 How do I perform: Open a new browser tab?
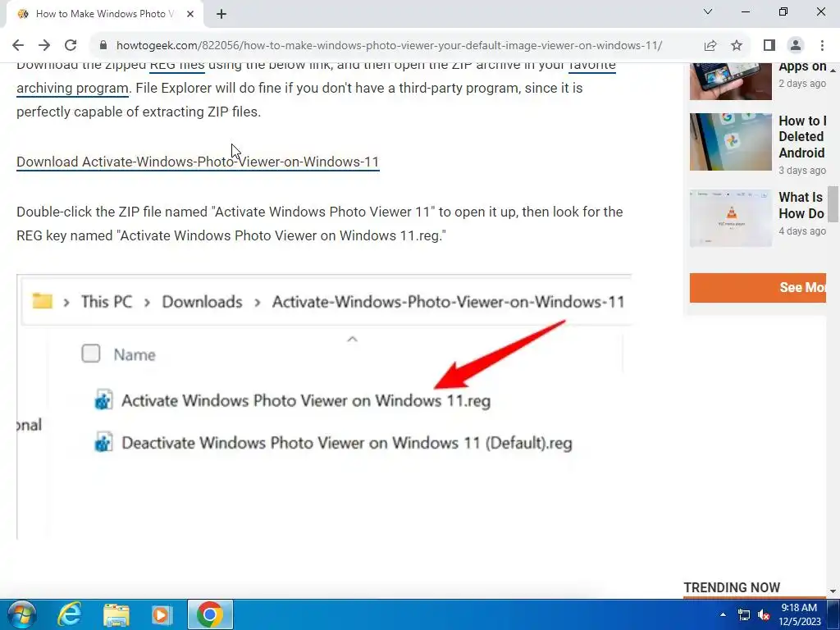click(x=221, y=14)
